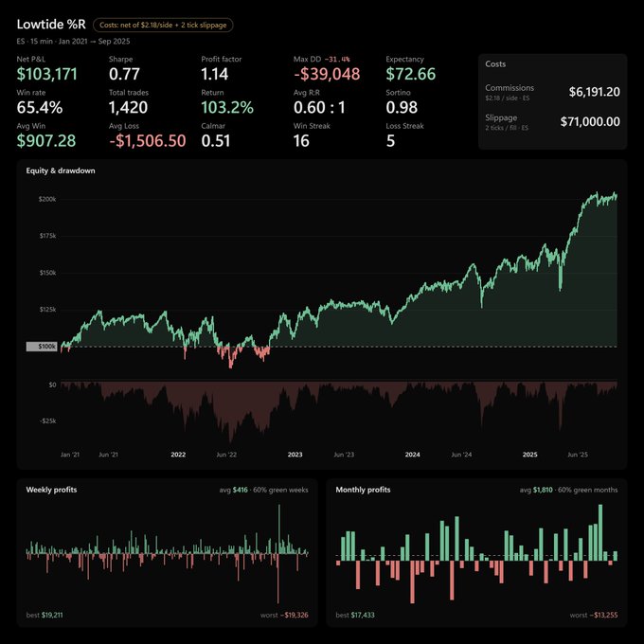Click the Avg Win value $907.28
Viewport: 644px width, 644px height.
tap(46, 141)
